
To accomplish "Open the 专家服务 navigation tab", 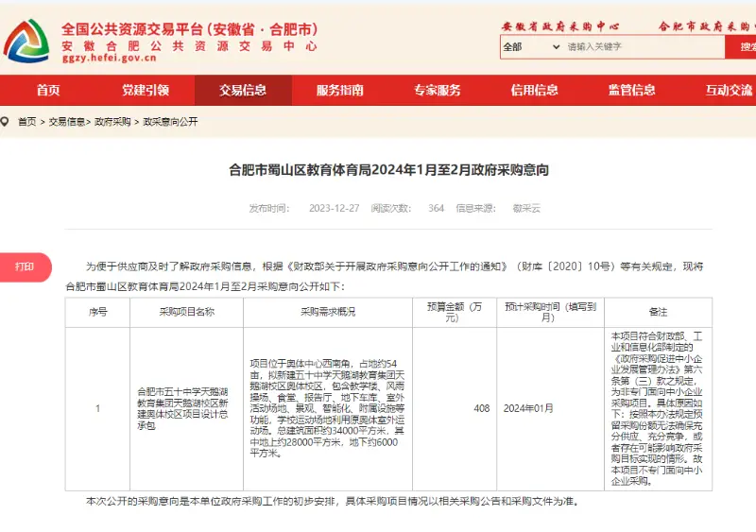I will tap(438, 90).
